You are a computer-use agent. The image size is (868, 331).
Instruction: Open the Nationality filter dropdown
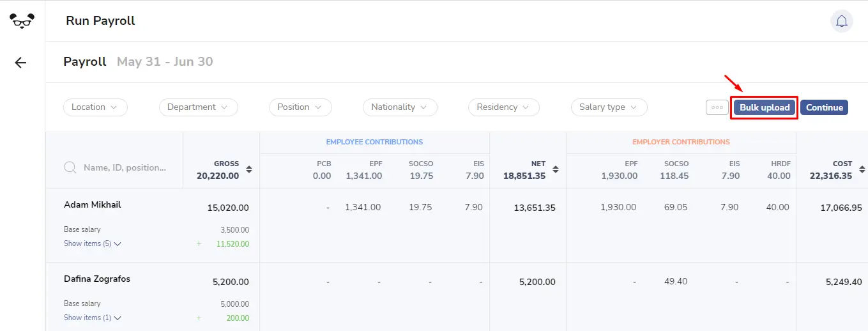coord(400,107)
